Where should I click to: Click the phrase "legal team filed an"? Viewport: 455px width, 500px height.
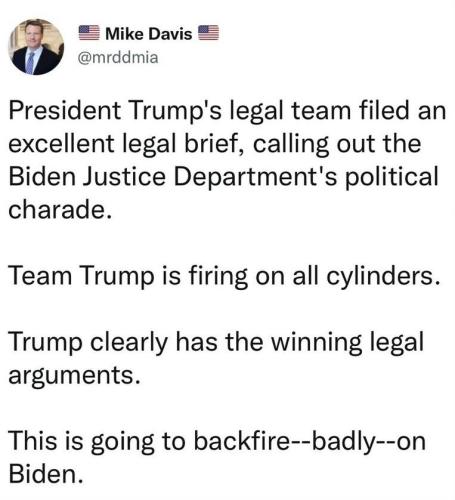337,112
